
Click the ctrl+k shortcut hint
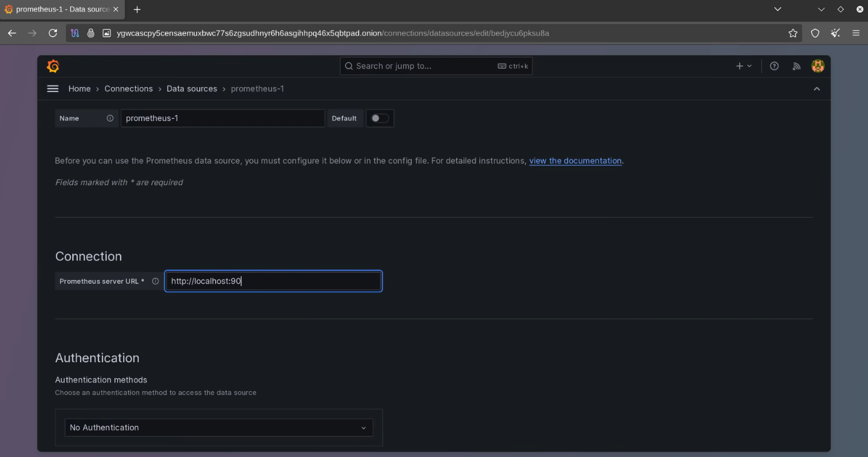[513, 66]
